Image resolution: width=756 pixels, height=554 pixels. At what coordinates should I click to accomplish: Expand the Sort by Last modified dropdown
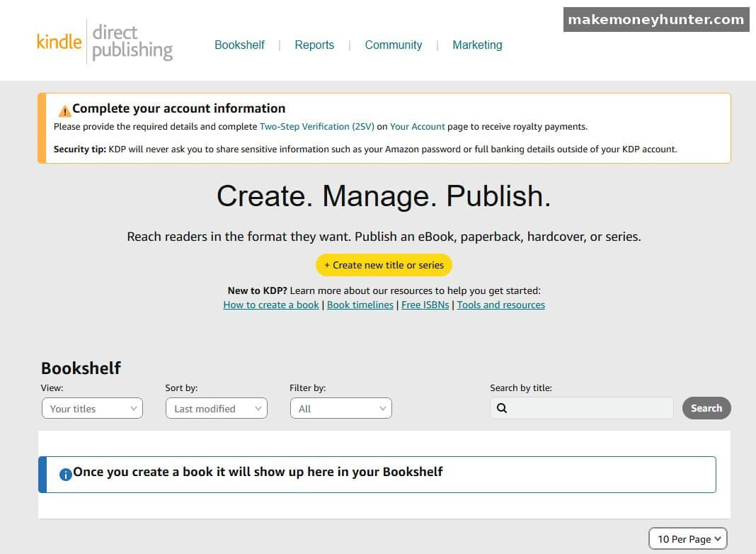click(x=217, y=408)
